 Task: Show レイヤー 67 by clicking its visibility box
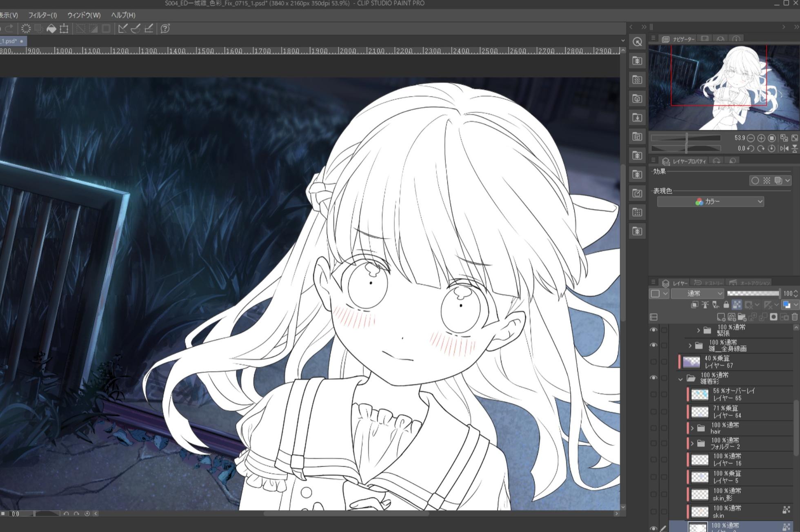tap(653, 361)
